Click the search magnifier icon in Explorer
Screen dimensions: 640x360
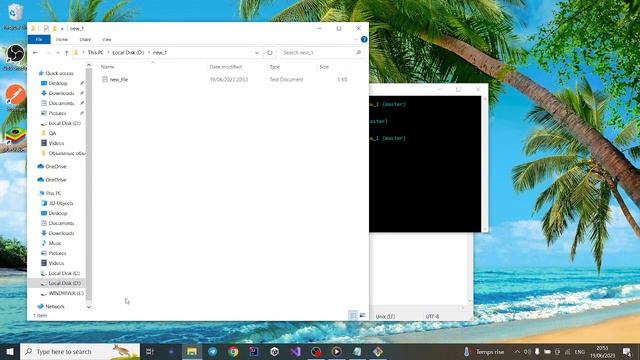coord(358,53)
